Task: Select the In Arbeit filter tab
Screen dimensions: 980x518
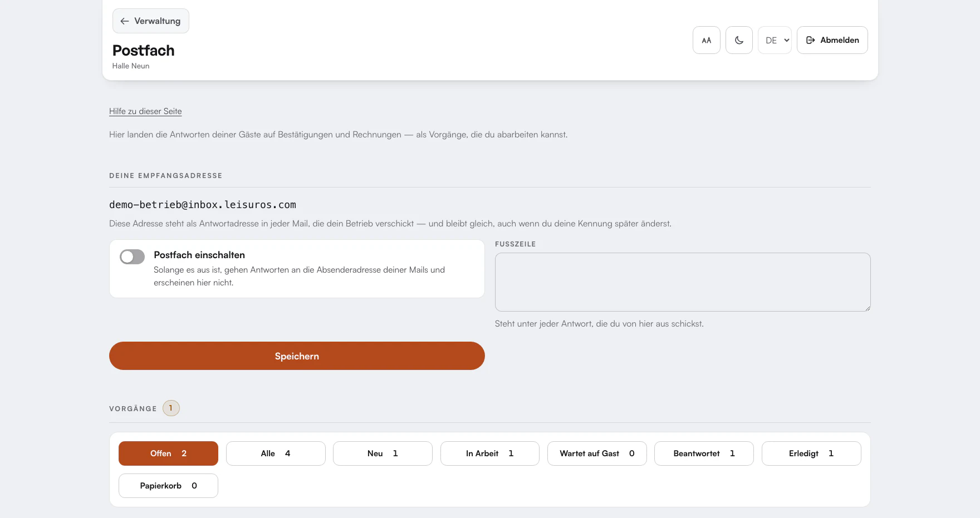Action: [490, 453]
